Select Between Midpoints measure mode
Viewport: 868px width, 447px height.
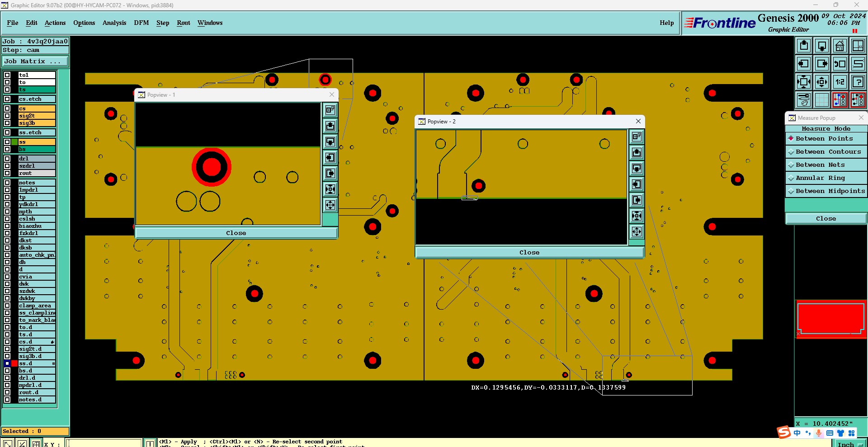coord(826,191)
